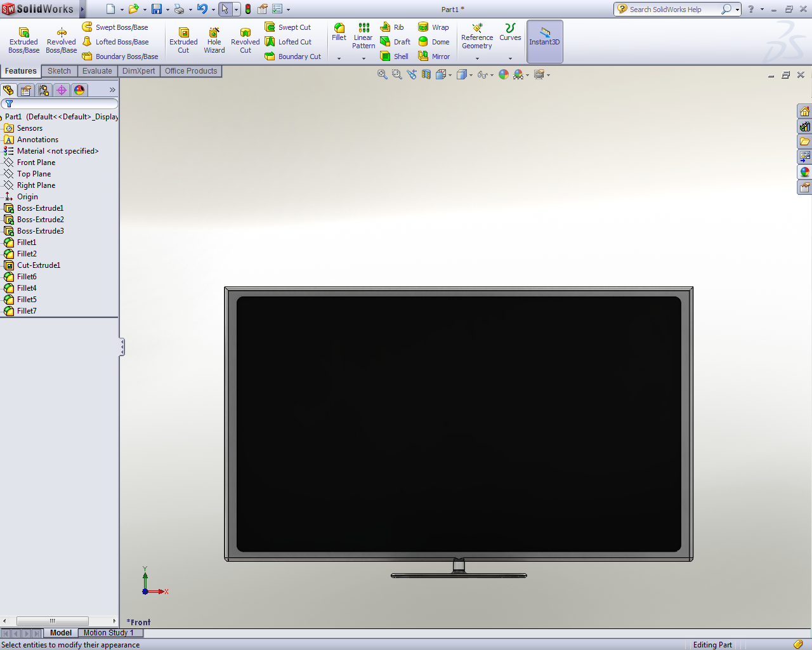Click the Extruded Boss/Base tool
The width and height of the screenshot is (812, 650).
(23, 40)
